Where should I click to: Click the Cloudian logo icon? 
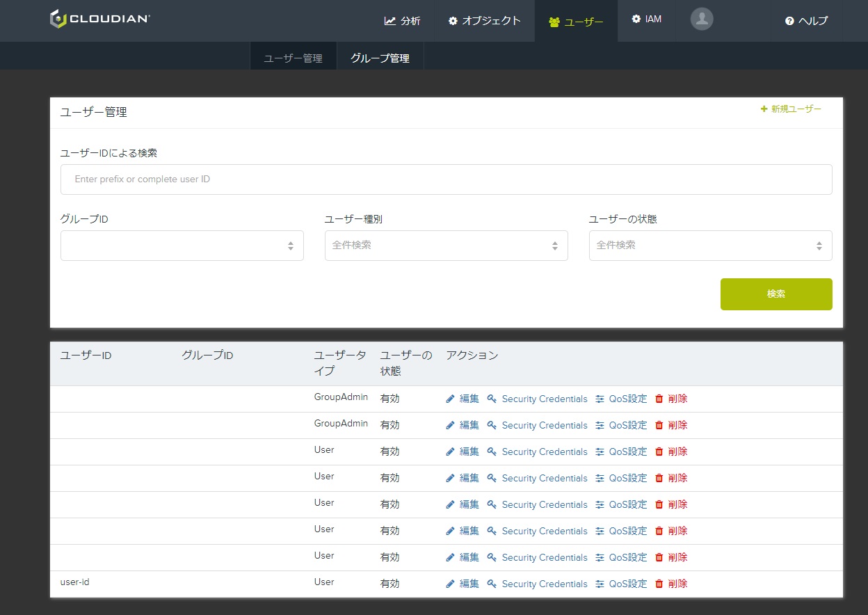(58, 19)
